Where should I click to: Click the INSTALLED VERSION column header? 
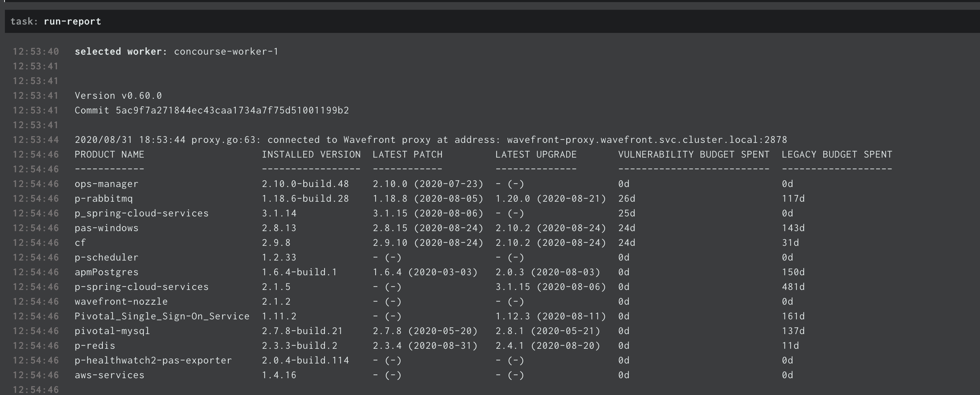(x=311, y=154)
